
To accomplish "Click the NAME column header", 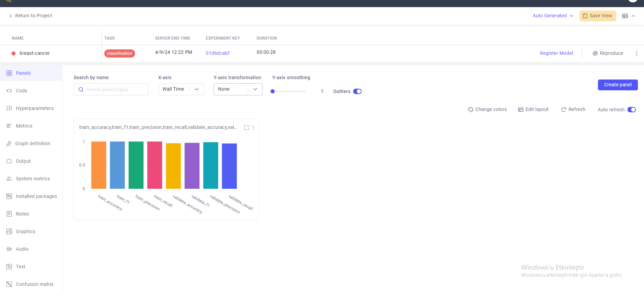I will tap(18, 38).
